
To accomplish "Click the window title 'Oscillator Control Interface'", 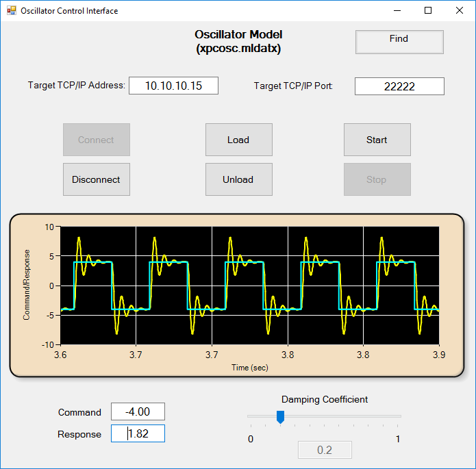I will pyautogui.click(x=69, y=11).
